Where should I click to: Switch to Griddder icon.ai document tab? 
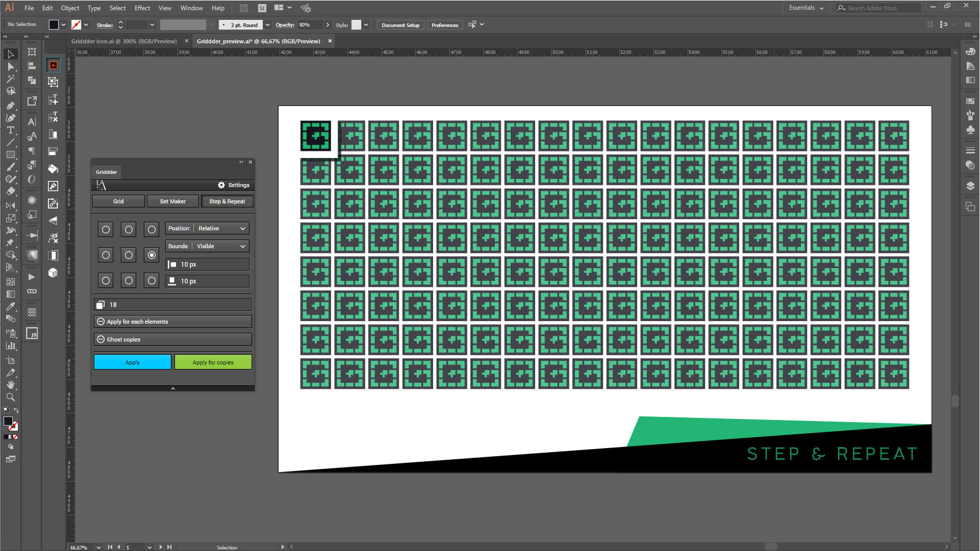coord(124,41)
